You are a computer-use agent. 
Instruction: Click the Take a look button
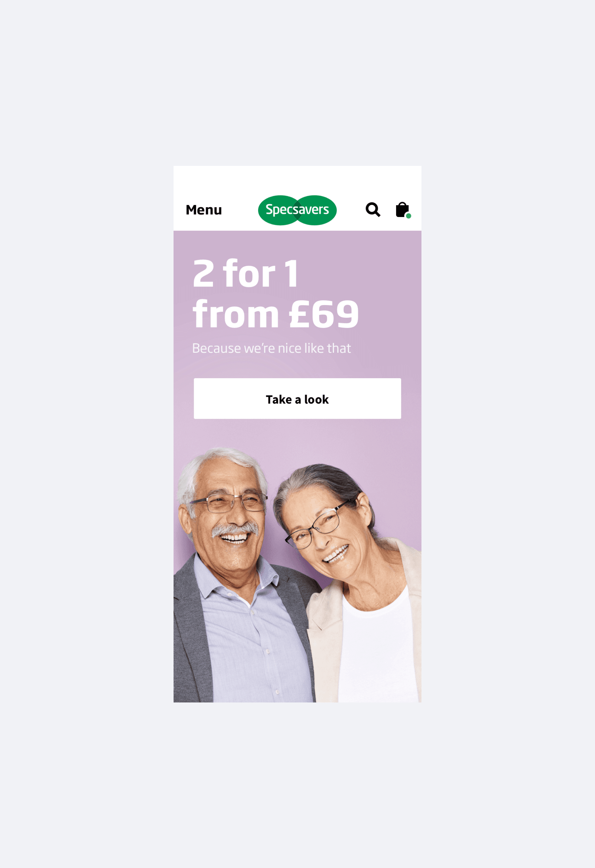click(x=297, y=398)
